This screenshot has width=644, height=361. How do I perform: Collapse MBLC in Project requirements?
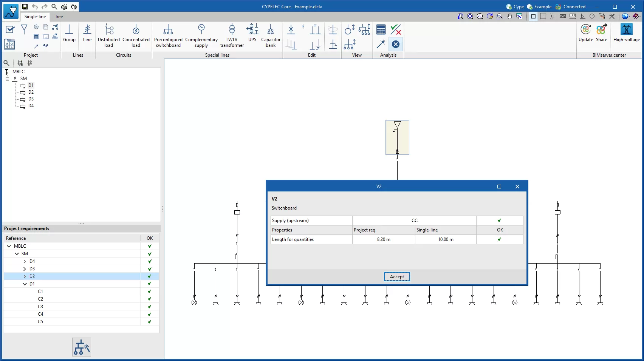(x=9, y=246)
